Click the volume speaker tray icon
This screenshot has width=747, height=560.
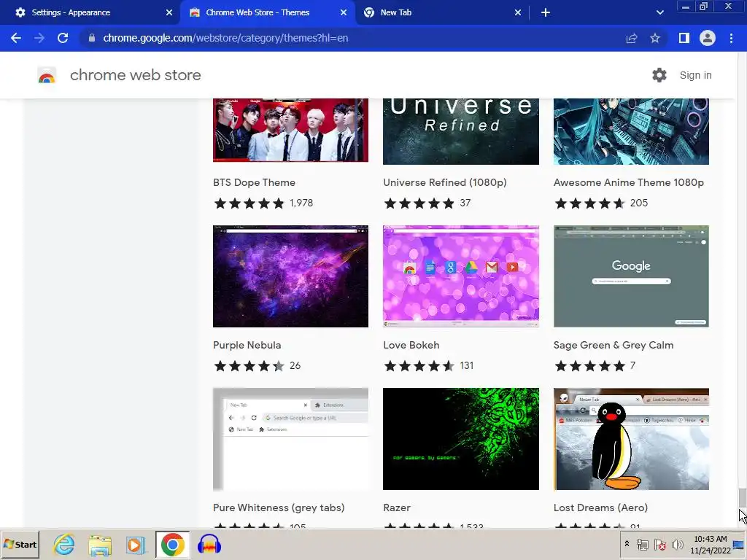pyautogui.click(x=677, y=544)
